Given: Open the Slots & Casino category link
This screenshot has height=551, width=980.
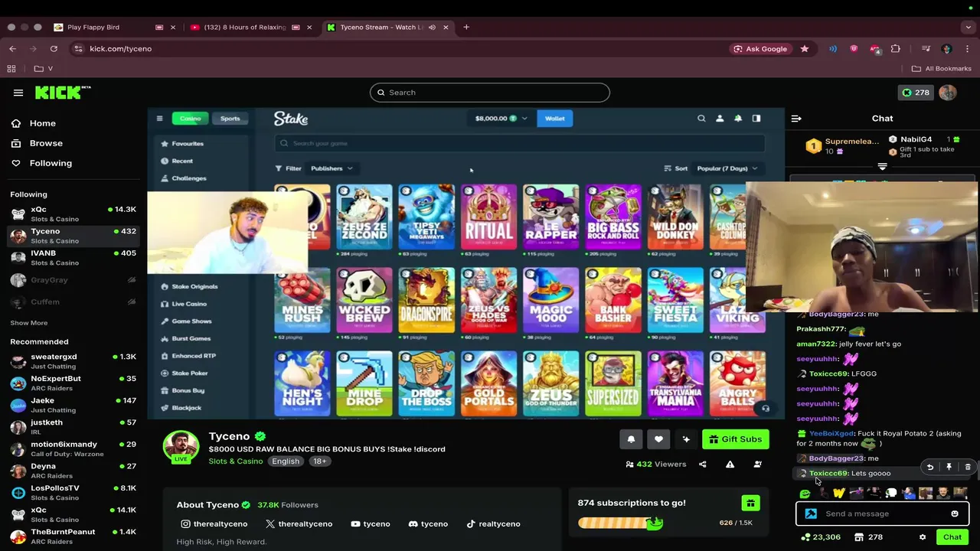Looking at the screenshot, I should pos(235,461).
